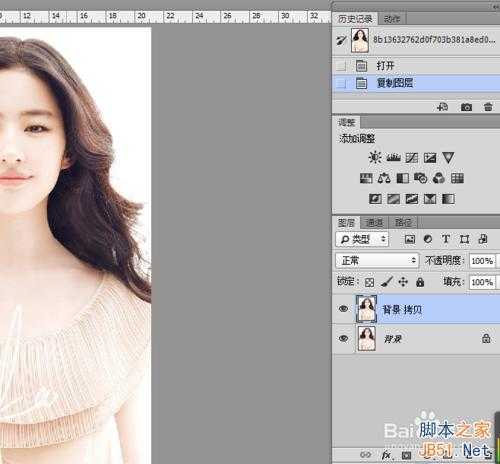This screenshot has width=500, height=464.
Task: Filter layers by shape layers icon
Action: coord(464,239)
